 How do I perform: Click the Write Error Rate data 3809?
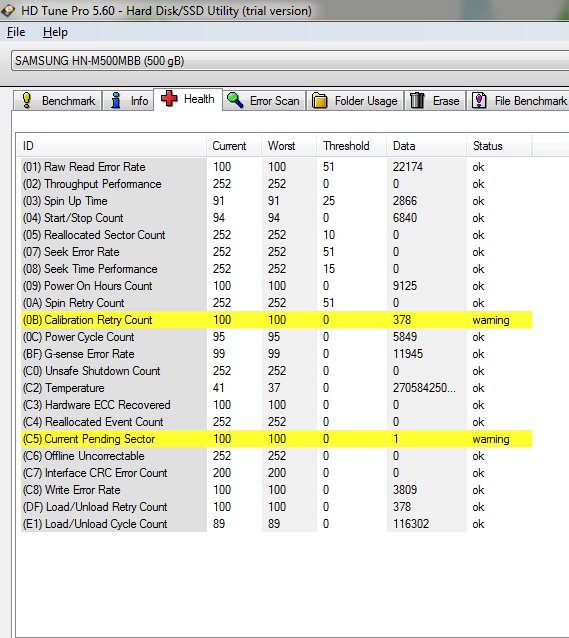coord(405,490)
